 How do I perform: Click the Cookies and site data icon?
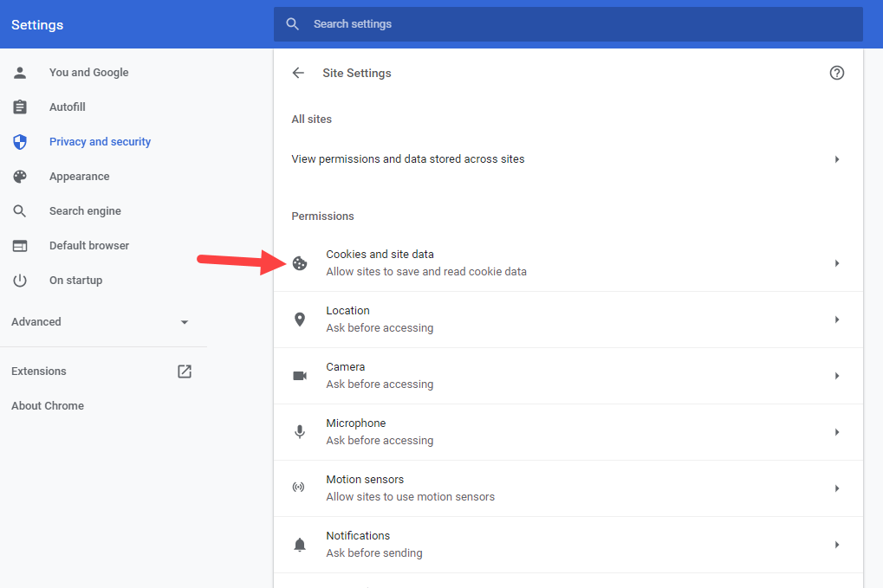tap(300, 263)
